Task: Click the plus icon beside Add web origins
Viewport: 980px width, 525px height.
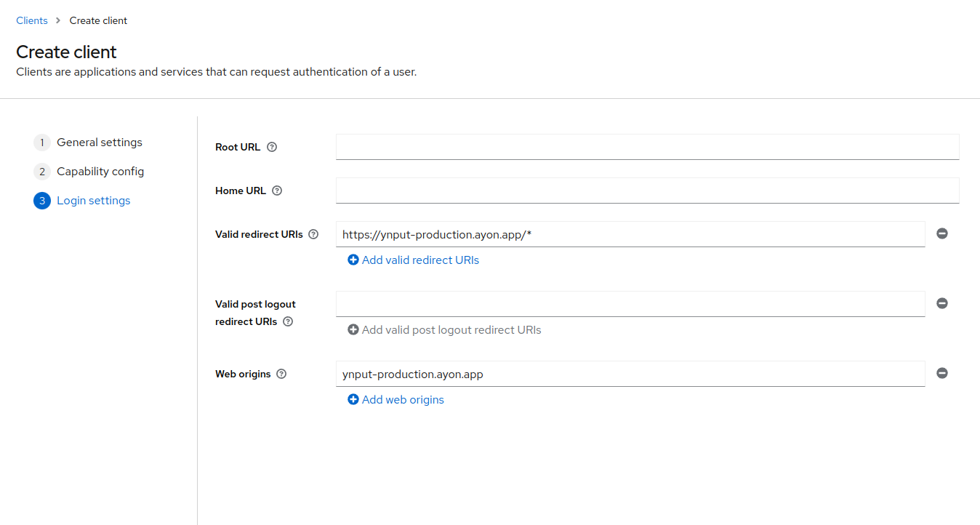Action: tap(353, 399)
